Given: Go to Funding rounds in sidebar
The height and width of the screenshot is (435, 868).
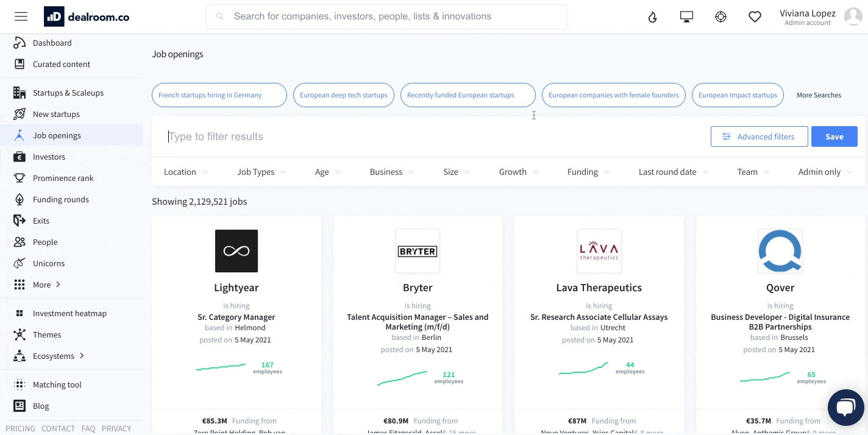Looking at the screenshot, I should click(61, 199).
